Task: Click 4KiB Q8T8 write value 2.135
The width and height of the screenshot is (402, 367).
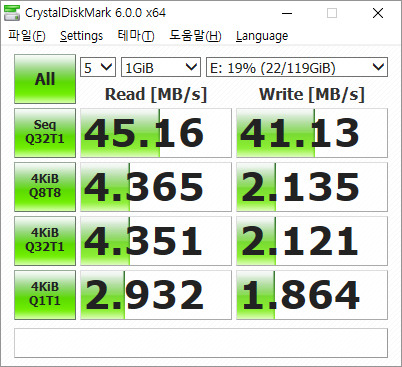Action: 312,187
